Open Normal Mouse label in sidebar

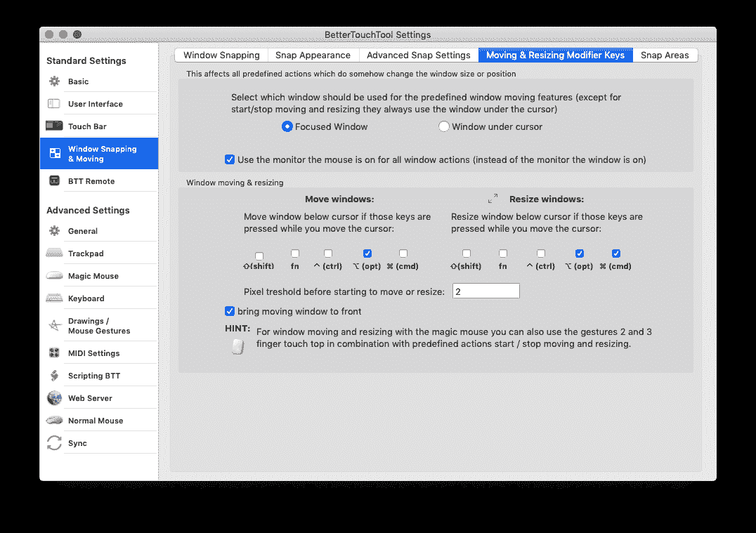point(96,421)
